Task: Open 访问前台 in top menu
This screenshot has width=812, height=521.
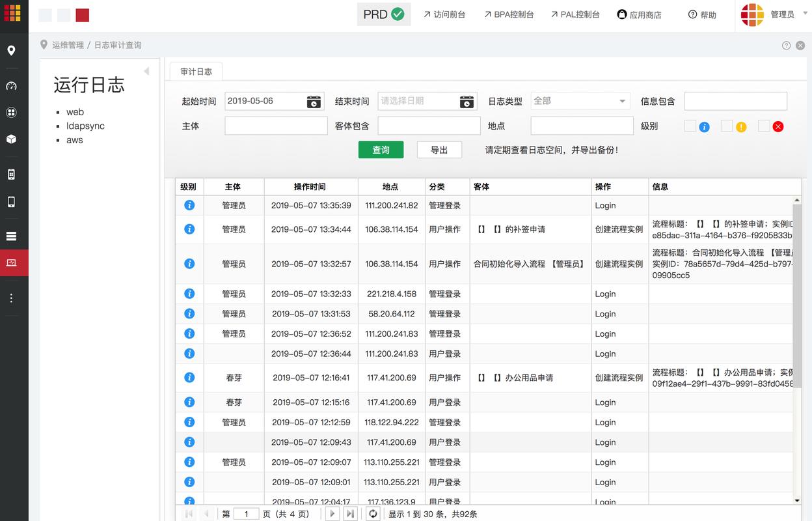Action: (x=444, y=14)
